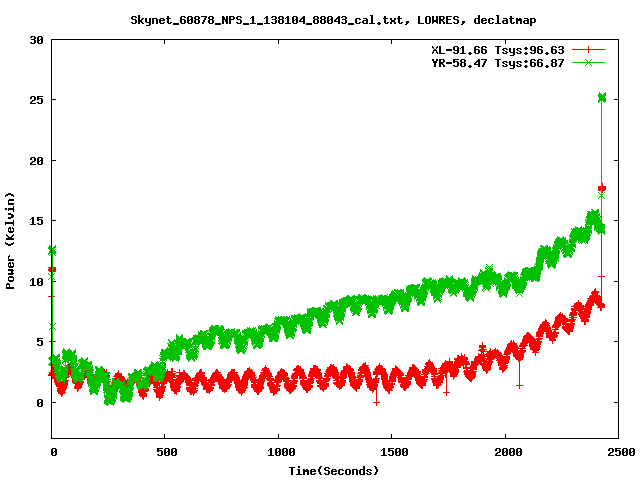This screenshot has width=640, height=480.
Task: Click the red outlier point at zero near 1430 seconds
Action: click(376, 403)
